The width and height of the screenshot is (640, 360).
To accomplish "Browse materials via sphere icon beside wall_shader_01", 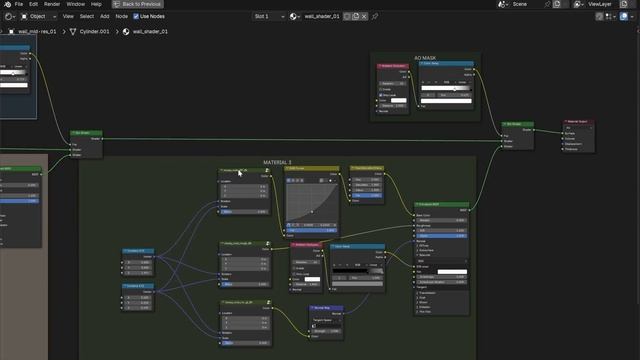I will [295, 16].
